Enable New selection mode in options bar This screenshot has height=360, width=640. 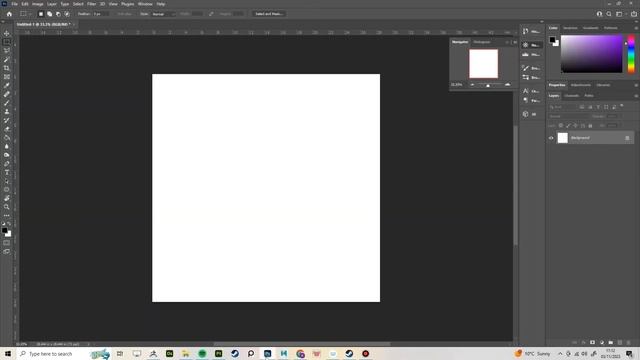pos(41,14)
